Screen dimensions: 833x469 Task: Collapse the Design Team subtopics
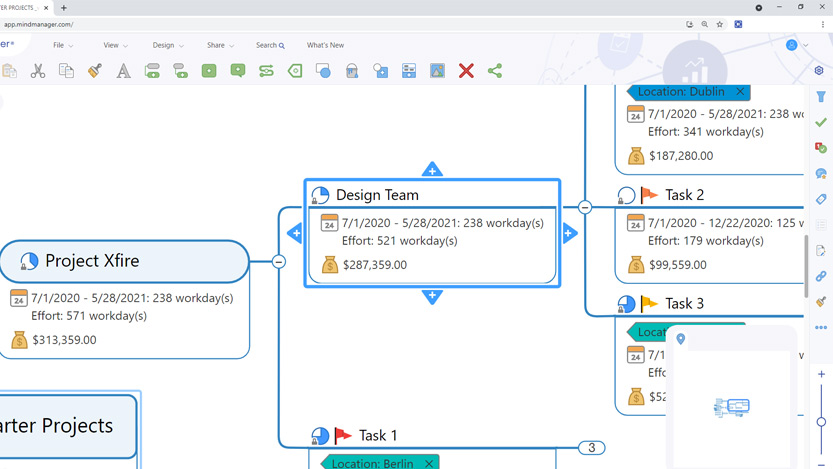click(585, 207)
